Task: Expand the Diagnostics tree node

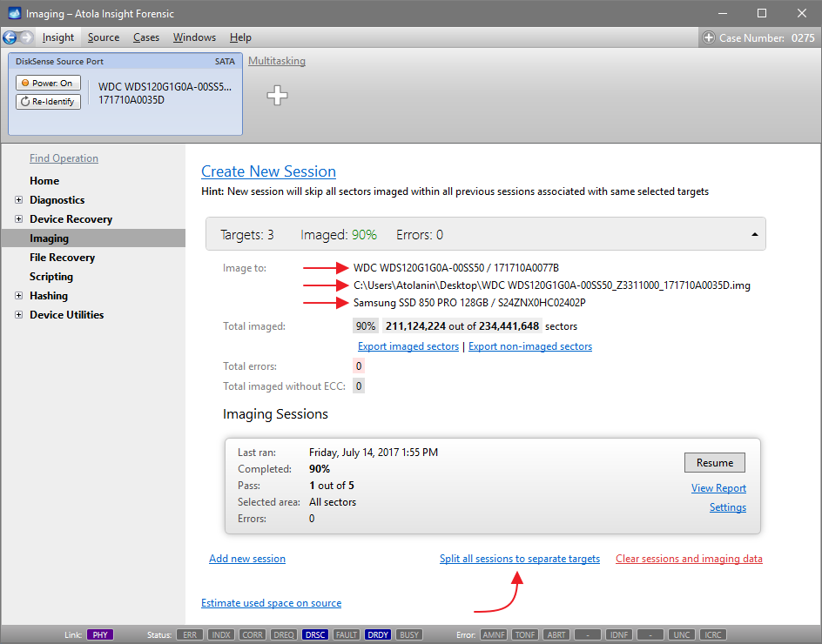Action: click(19, 200)
